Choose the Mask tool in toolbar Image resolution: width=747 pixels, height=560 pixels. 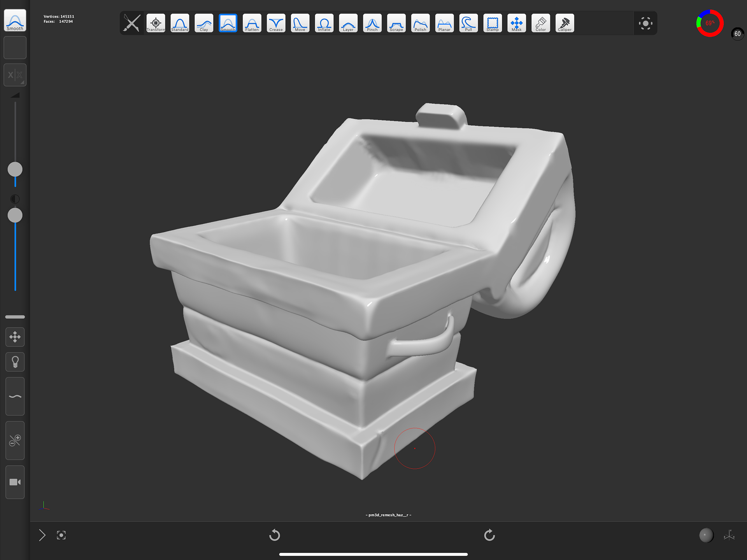point(516,23)
